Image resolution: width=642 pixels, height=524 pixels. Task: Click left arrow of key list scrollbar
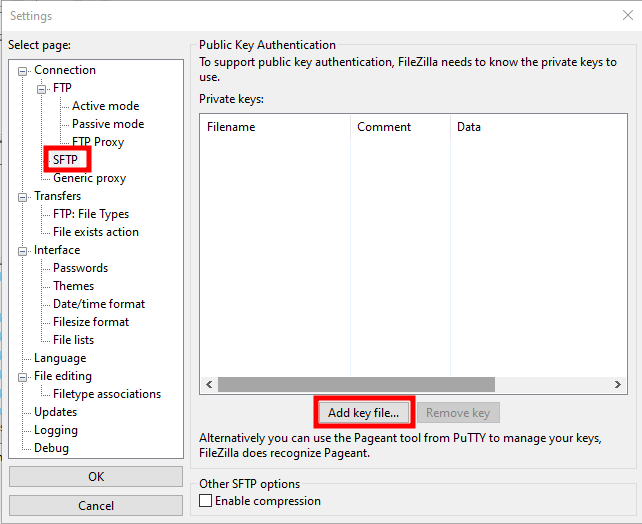[x=209, y=384]
